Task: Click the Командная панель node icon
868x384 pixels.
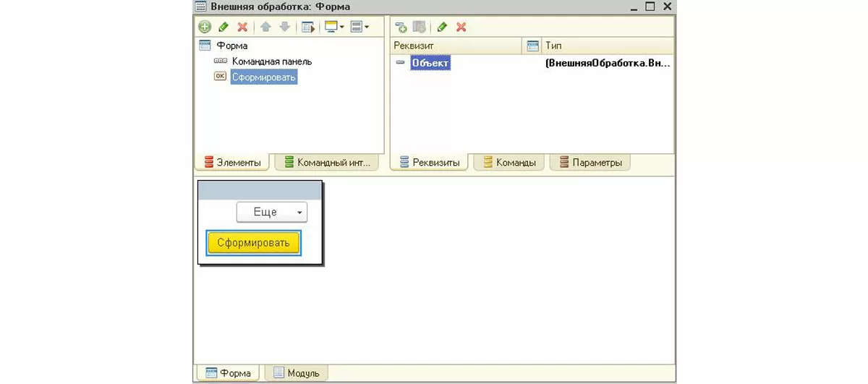Action: (221, 61)
